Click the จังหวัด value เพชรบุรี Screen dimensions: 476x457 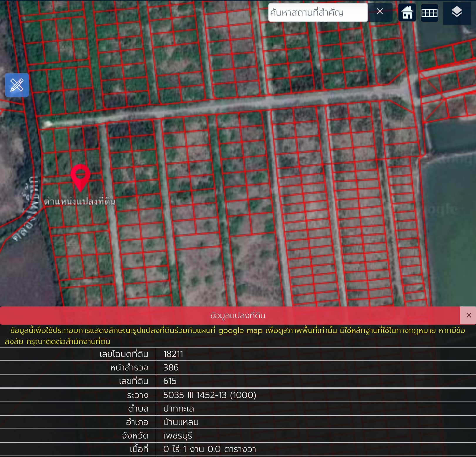tap(177, 436)
